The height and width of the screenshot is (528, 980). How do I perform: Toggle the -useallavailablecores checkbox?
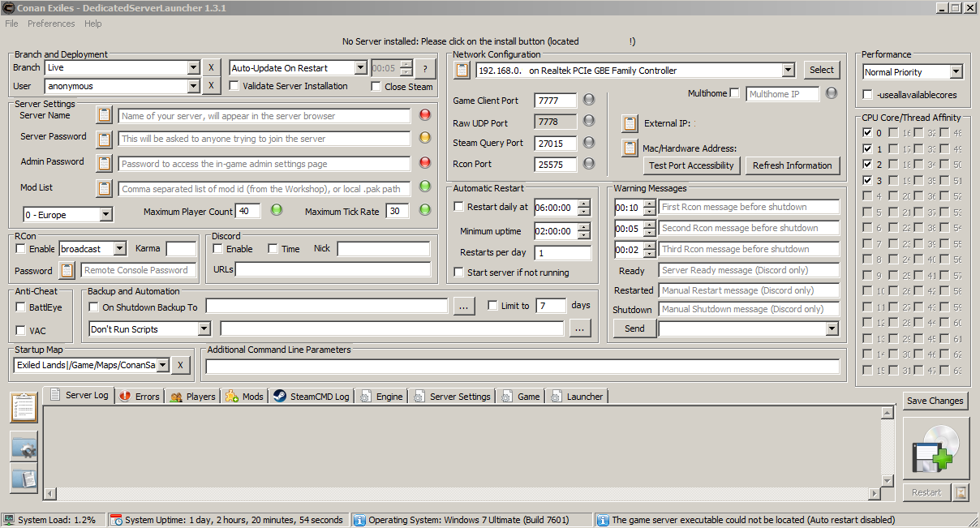point(869,95)
